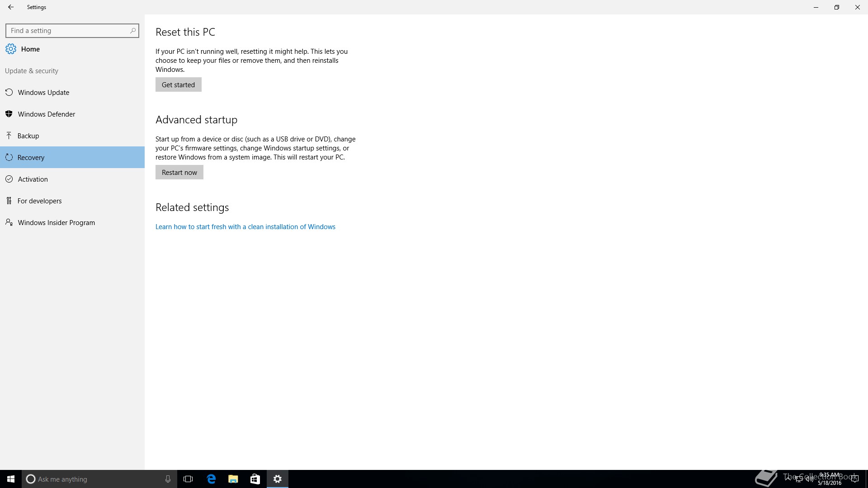Viewport: 868px width, 488px height.
Task: Focus the Find a setting search box
Action: [x=72, y=31]
